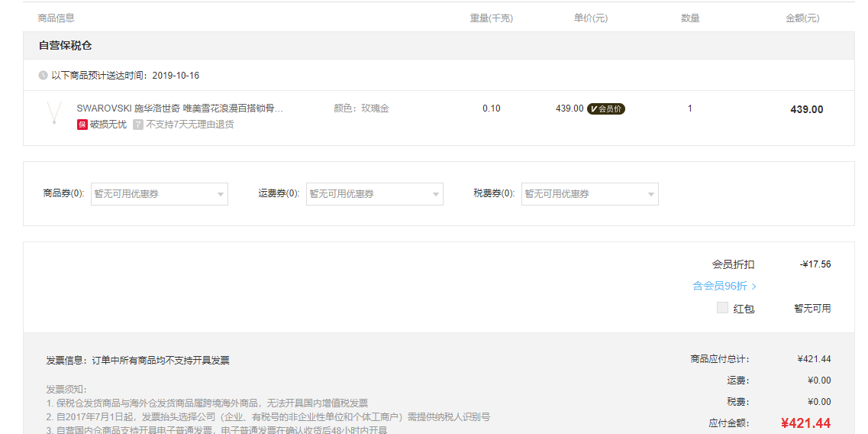
Task: Click 暂无可用 beside red packet
Action: click(x=812, y=308)
